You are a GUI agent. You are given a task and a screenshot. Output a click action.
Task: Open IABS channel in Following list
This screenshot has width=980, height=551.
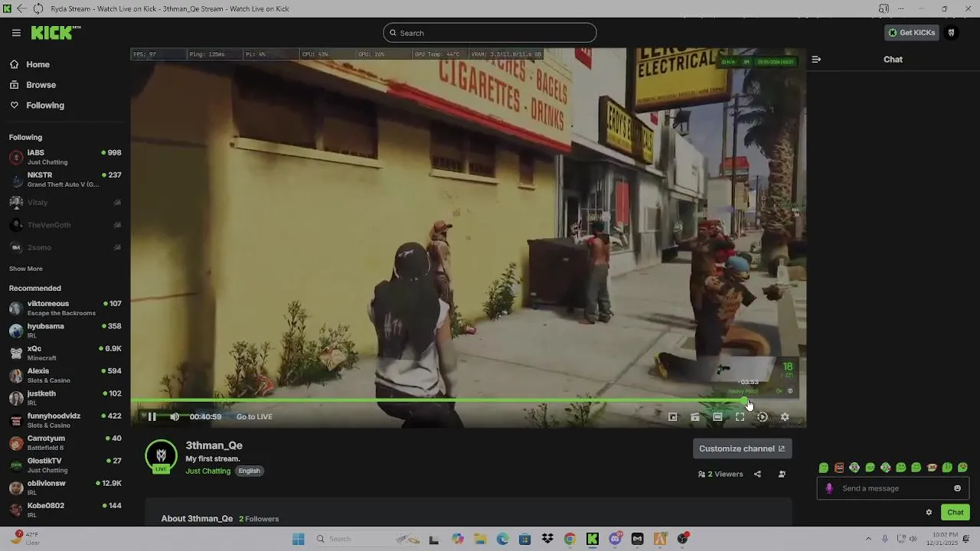tap(65, 157)
